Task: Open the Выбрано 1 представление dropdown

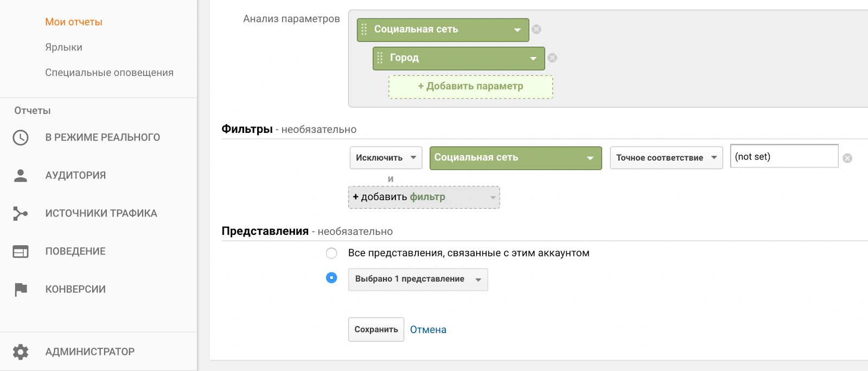Action: 418,279
